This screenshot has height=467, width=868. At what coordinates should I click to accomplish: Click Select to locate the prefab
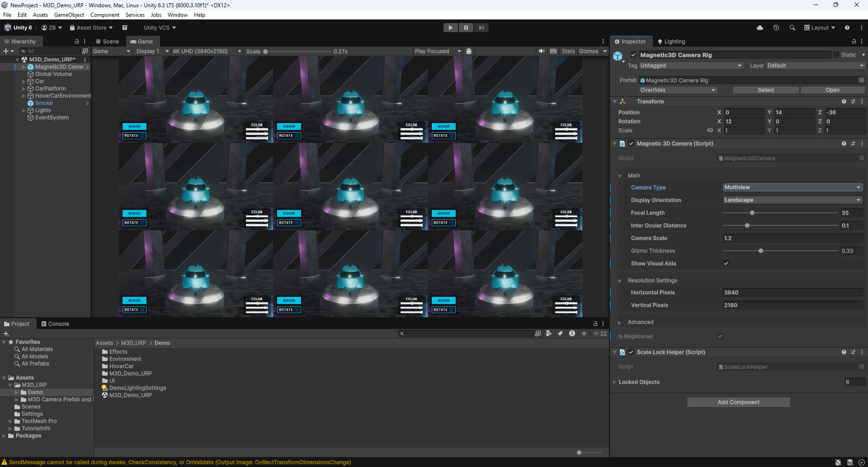765,90
